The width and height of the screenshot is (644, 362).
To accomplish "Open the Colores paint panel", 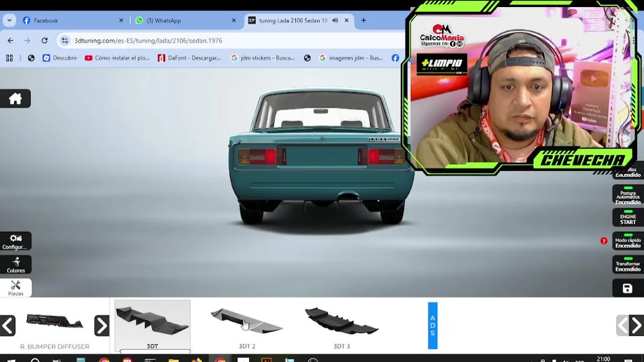I will tap(15, 264).
